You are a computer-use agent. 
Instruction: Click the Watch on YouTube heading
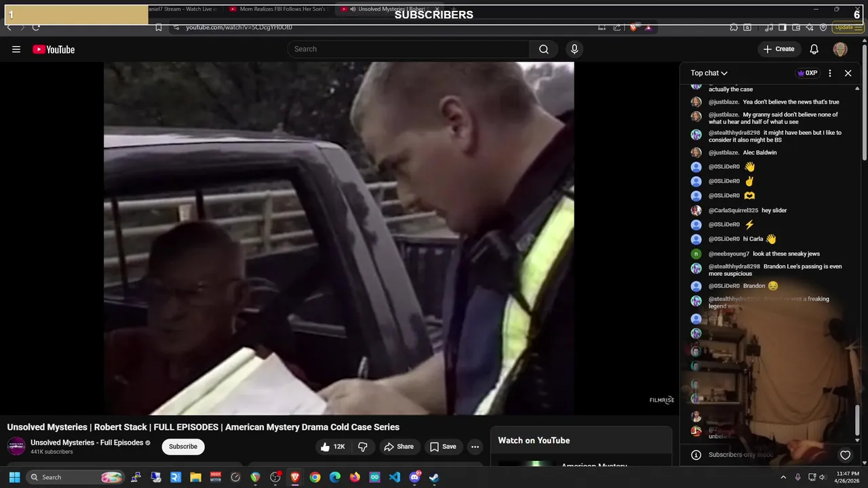click(534, 441)
